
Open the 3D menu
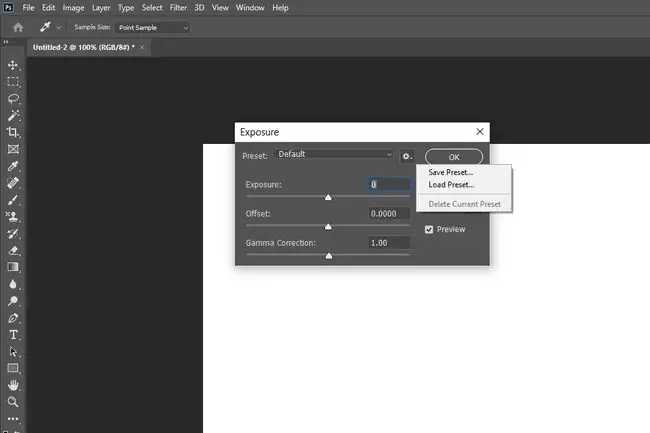(x=199, y=7)
